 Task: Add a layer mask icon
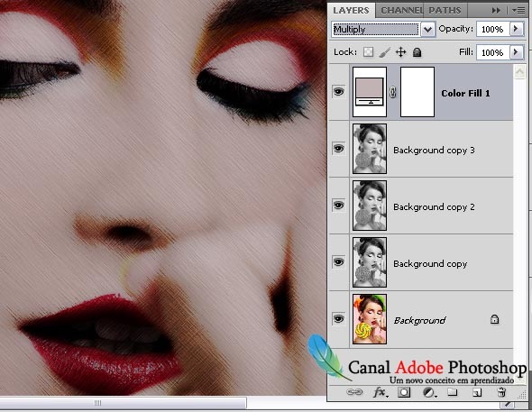404,392
